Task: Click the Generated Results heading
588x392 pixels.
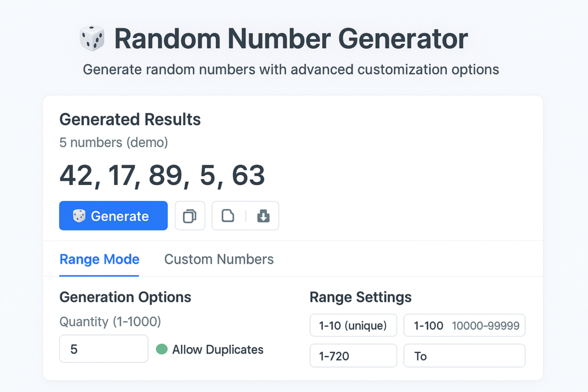Action: coord(130,119)
